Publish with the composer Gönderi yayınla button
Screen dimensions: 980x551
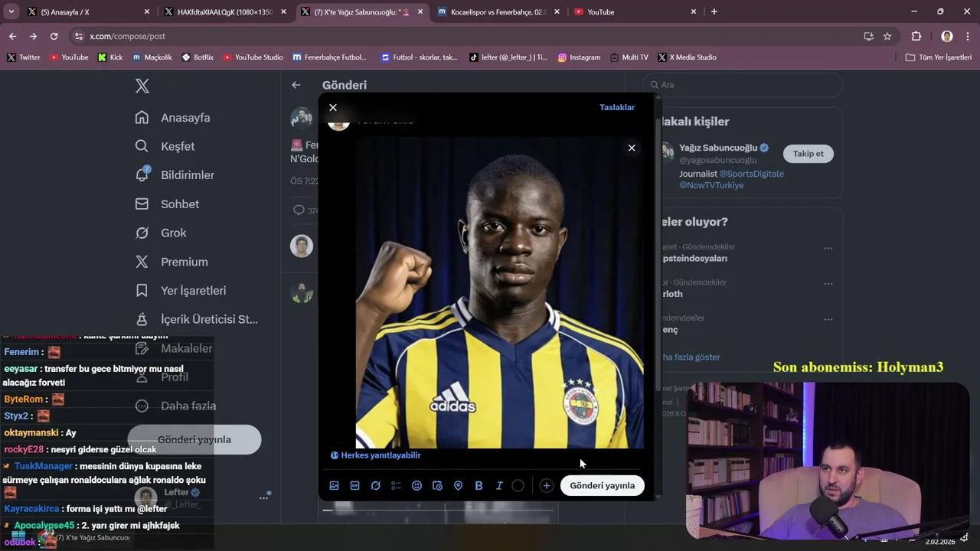pos(603,485)
